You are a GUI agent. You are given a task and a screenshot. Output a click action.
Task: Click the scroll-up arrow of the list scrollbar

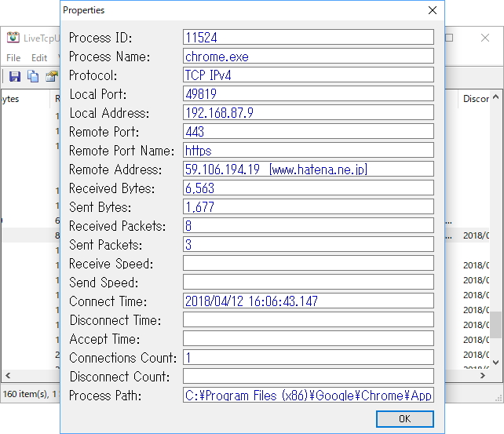pyautogui.click(x=496, y=97)
